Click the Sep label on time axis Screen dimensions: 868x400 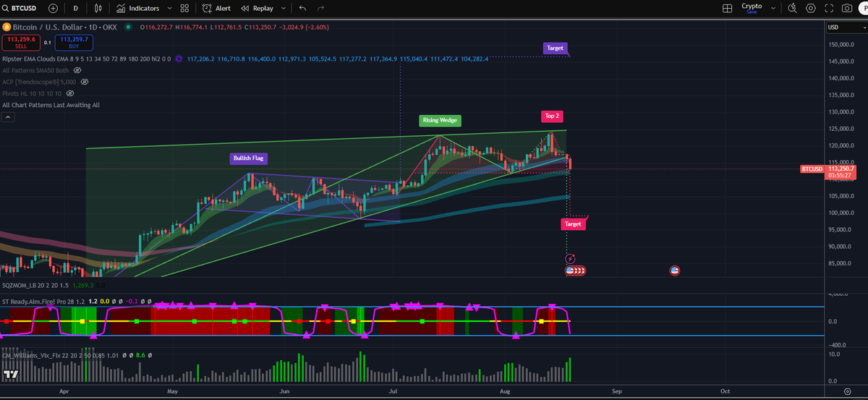point(616,391)
